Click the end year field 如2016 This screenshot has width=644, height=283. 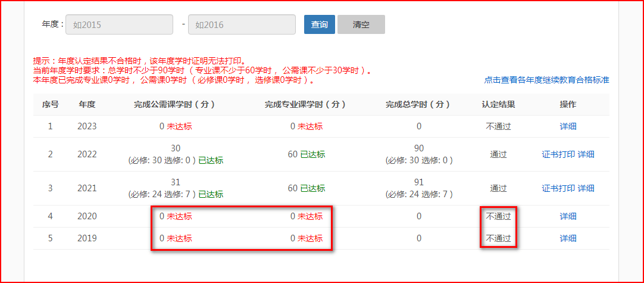(242, 24)
